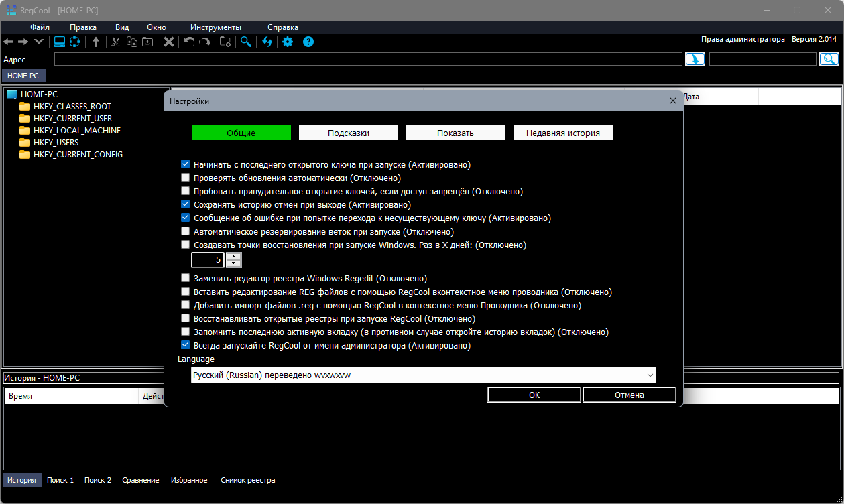
Task: Click the up-one-level arrow icon
Action: pos(96,42)
